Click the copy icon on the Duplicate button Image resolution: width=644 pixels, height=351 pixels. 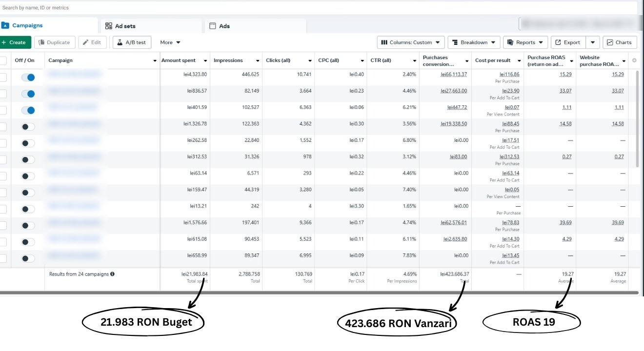pyautogui.click(x=41, y=42)
